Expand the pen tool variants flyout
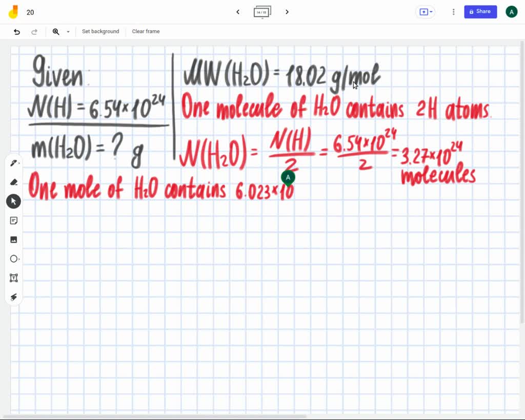The width and height of the screenshot is (525, 420). click(19, 162)
